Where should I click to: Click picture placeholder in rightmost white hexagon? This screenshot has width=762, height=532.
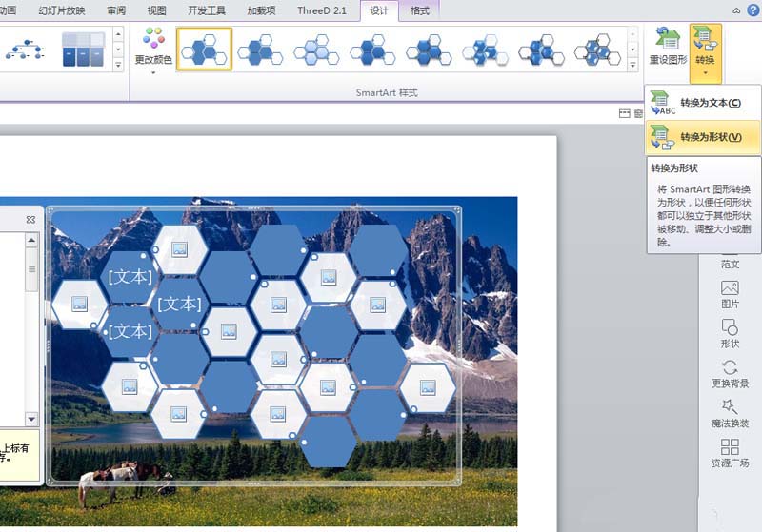428,387
